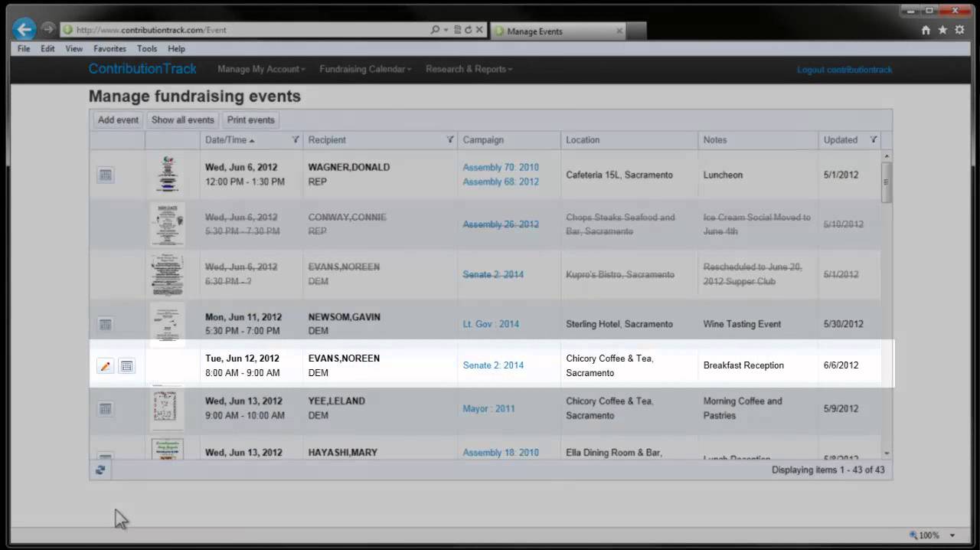Sort by Campaign column header
This screenshot has width=980, height=550.
(483, 140)
